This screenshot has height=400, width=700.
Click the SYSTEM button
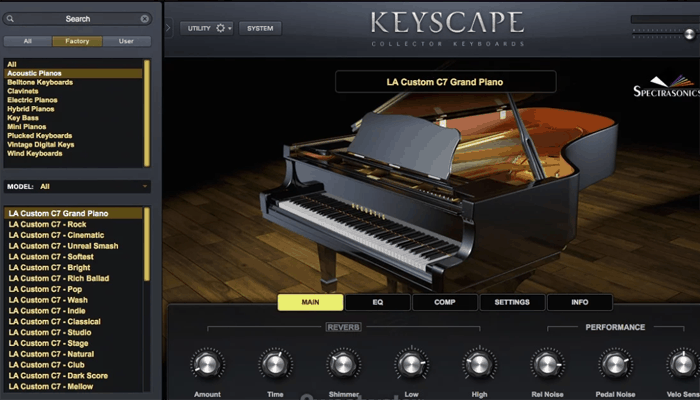coord(260,28)
